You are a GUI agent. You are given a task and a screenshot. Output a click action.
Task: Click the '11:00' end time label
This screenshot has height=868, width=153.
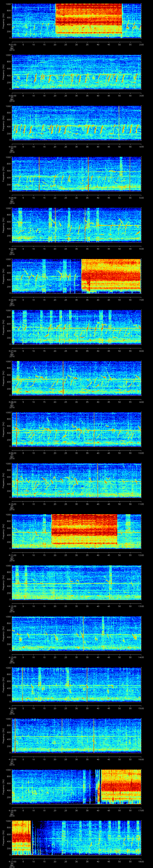(x=141, y=504)
